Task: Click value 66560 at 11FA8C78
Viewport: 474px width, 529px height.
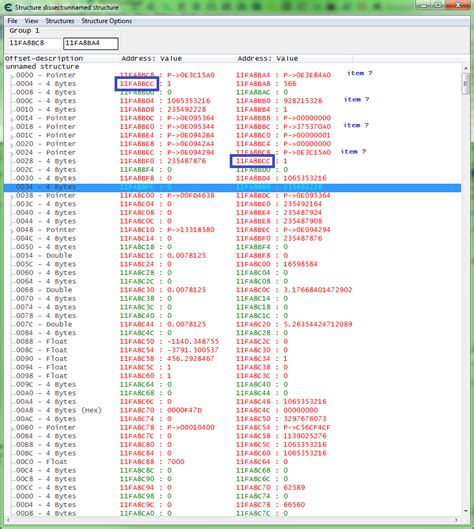Action: point(294,505)
